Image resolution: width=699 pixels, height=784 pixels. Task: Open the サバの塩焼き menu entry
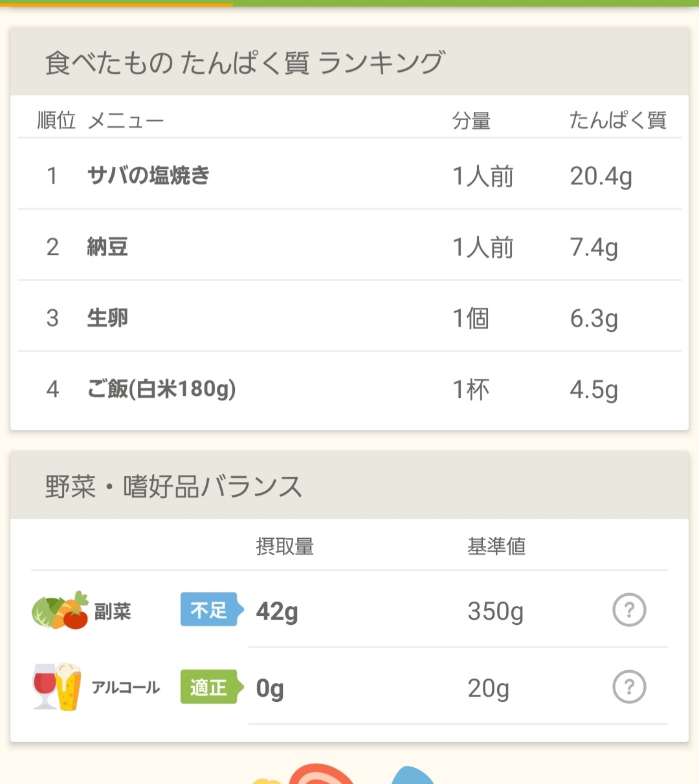click(x=149, y=175)
